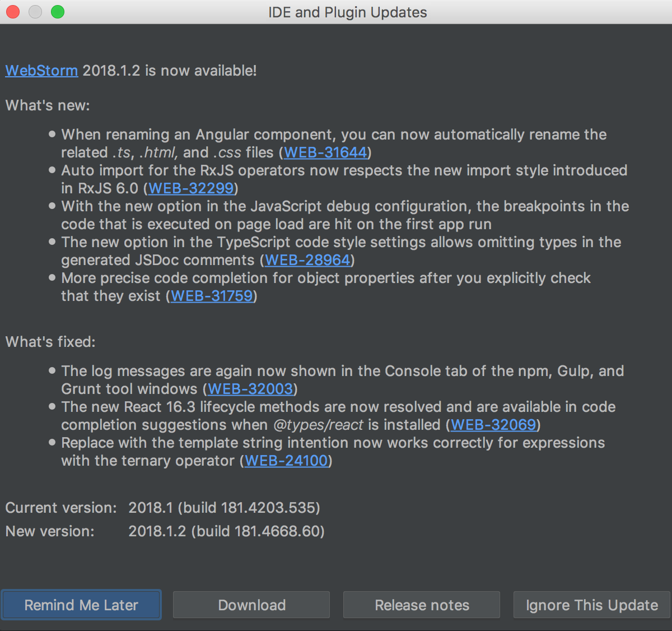Open issue link WEB-32069
This screenshot has height=631, width=672.
coord(493,425)
